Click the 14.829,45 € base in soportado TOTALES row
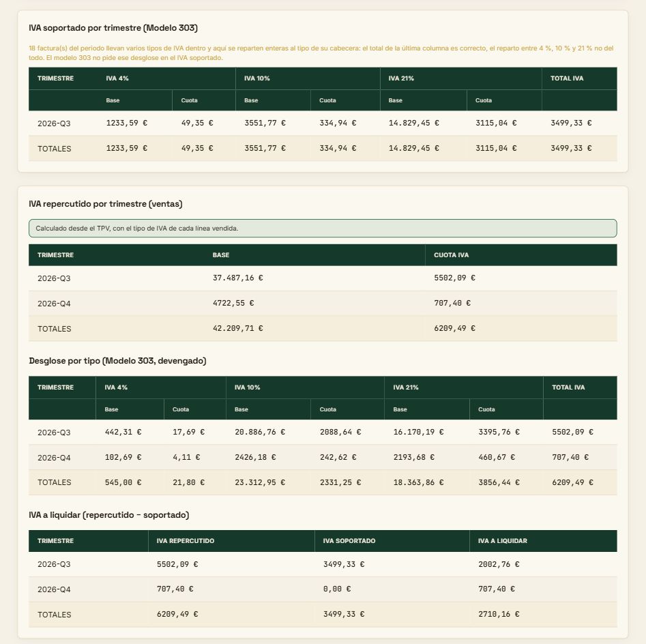Viewport: 646px width, 644px height. 413,148
